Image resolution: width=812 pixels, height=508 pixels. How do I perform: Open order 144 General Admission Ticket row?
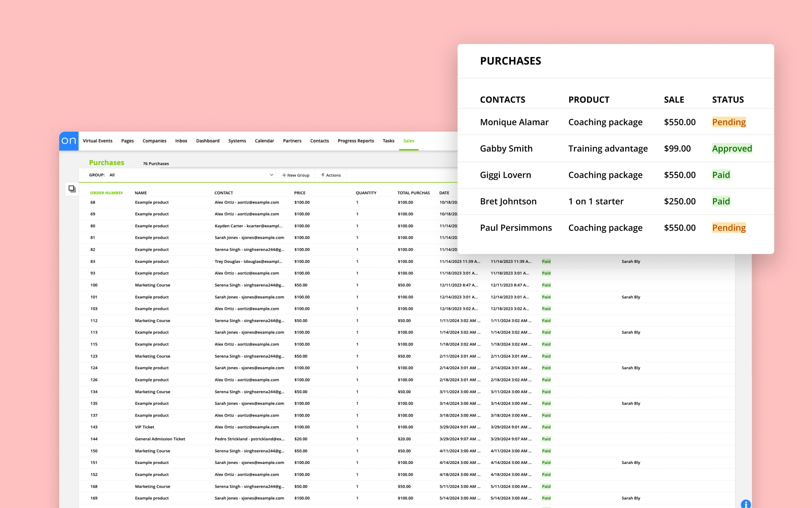pyautogui.click(x=160, y=439)
